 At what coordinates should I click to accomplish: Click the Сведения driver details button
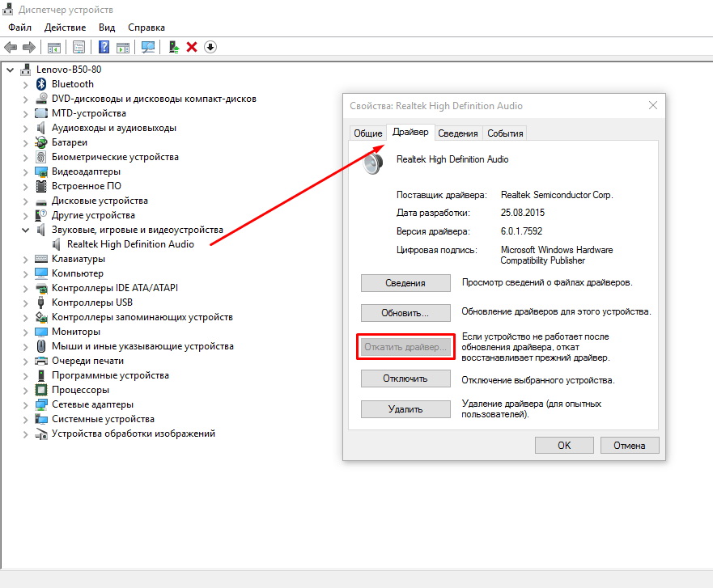(x=405, y=282)
